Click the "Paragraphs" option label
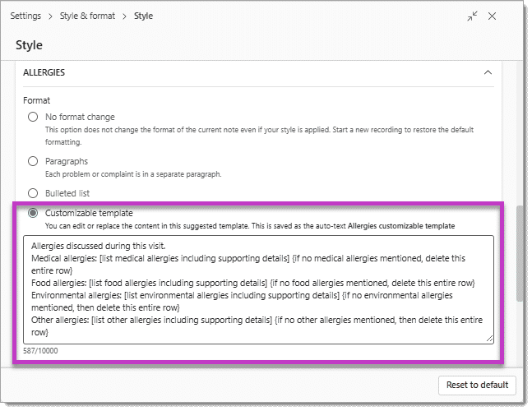 click(x=67, y=161)
